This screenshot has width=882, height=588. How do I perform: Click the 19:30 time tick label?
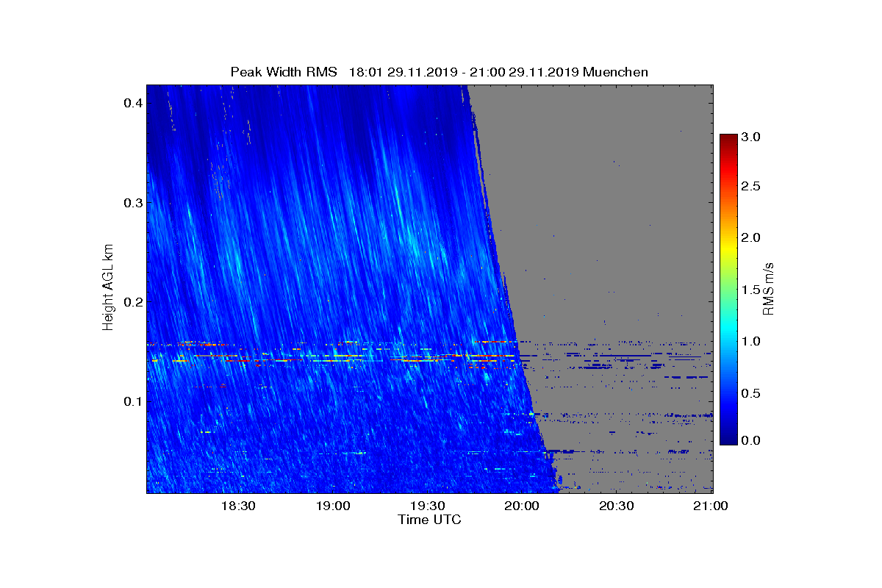(x=428, y=506)
